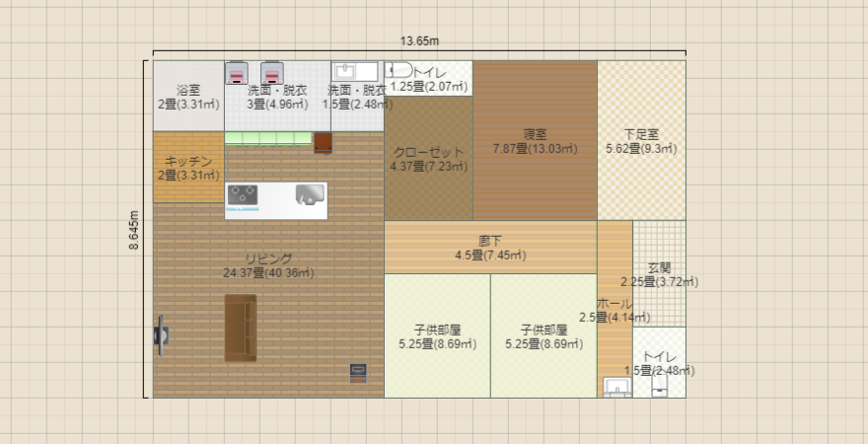This screenshot has height=444, width=868.
Task: Select the green kitchen counter unit
Action: click(x=268, y=139)
